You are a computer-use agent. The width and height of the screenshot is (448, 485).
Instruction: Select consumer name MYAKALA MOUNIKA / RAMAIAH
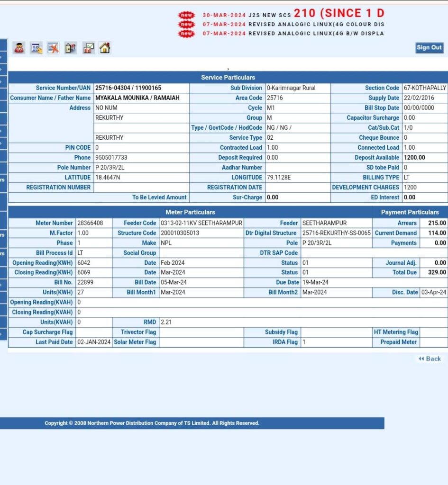(137, 98)
